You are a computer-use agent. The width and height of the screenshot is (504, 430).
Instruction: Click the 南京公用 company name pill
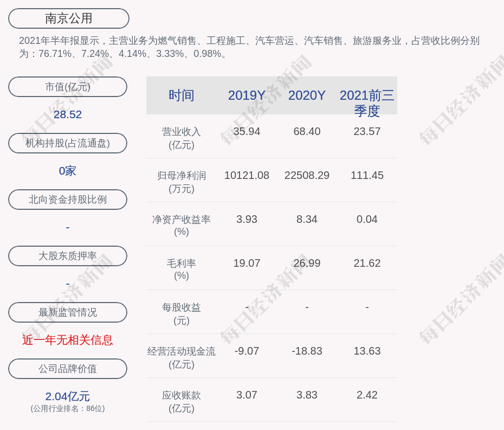pyautogui.click(x=69, y=18)
